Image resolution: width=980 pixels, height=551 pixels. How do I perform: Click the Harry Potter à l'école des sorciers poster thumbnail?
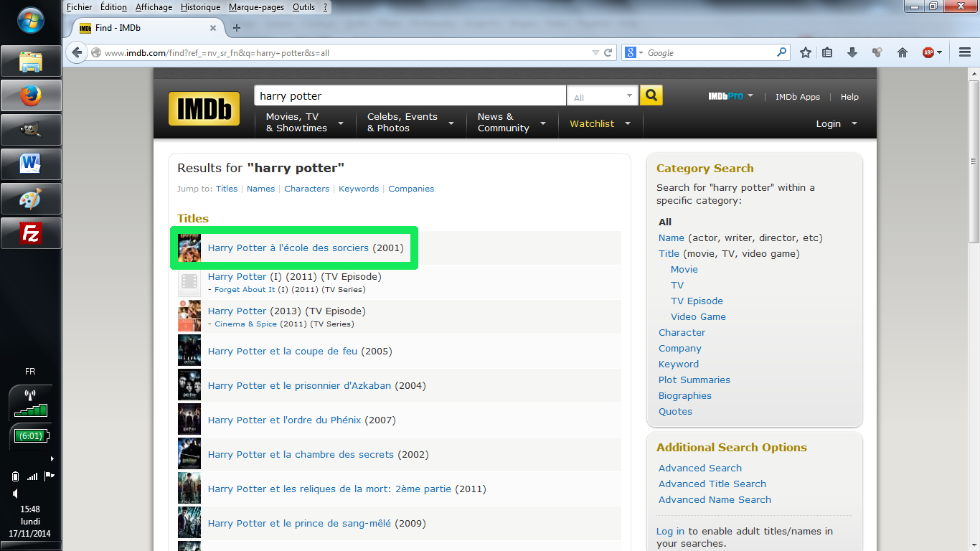(x=189, y=248)
